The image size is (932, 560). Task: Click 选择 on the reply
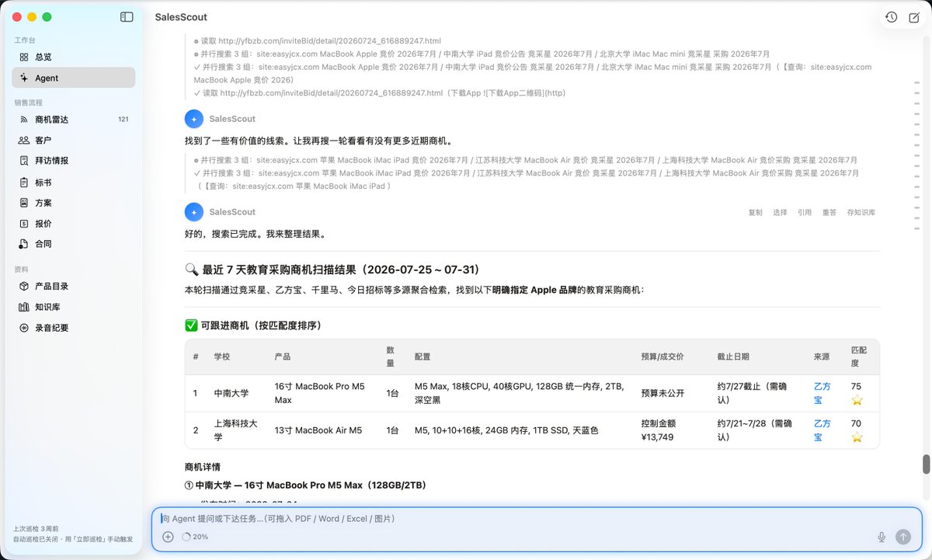(x=780, y=212)
